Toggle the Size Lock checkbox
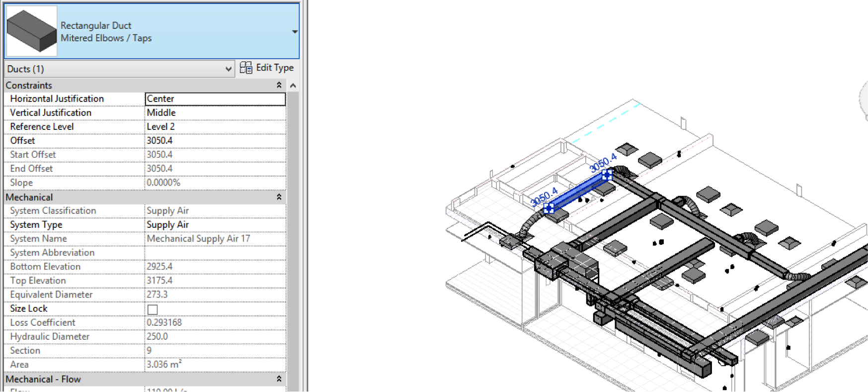This screenshot has width=868, height=392. 153,309
